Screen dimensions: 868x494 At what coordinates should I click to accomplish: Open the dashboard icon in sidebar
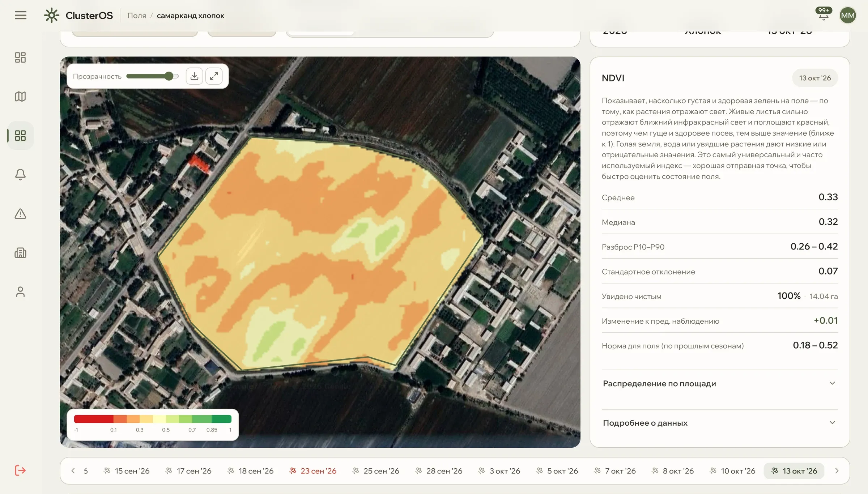[20, 58]
